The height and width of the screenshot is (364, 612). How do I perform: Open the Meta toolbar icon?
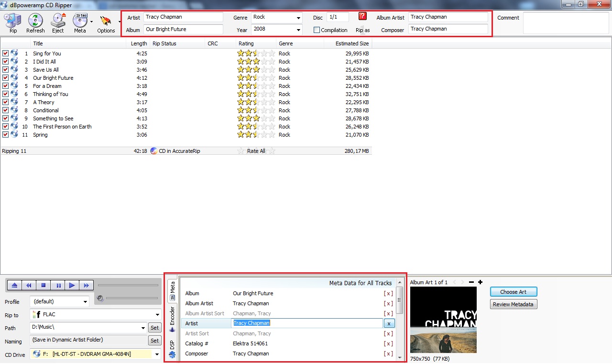(80, 22)
